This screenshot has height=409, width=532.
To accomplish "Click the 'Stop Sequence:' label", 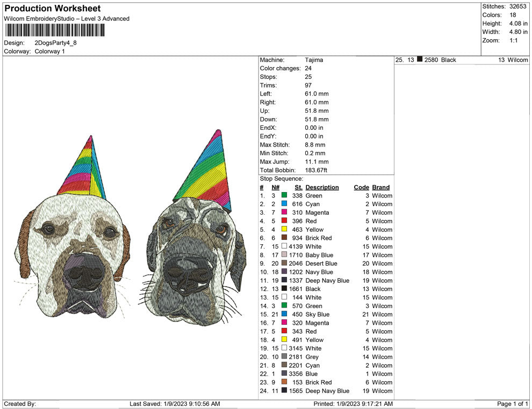I will (x=281, y=179).
